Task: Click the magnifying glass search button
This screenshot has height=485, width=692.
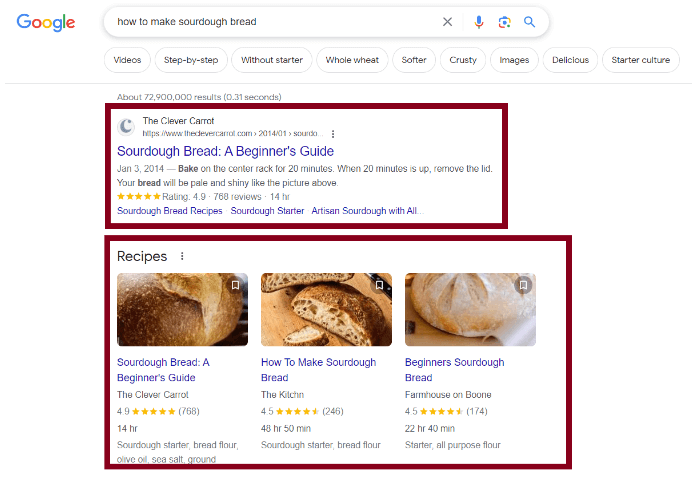Action: point(530,22)
